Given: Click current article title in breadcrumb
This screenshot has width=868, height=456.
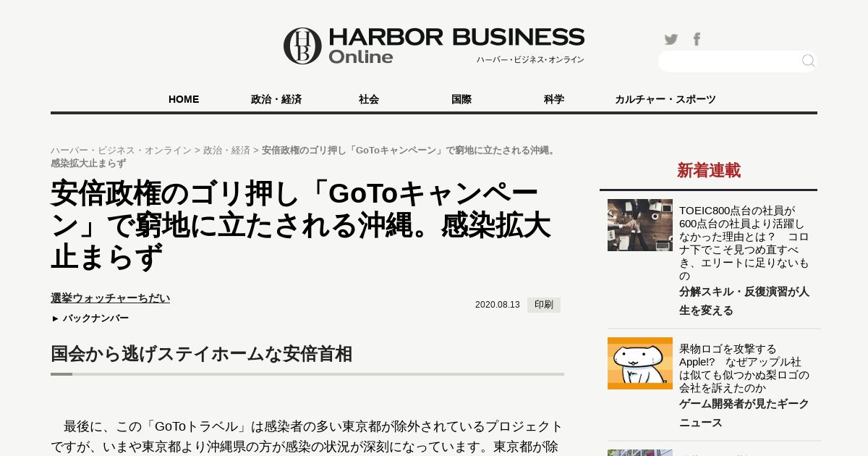Looking at the screenshot, I should [x=303, y=157].
